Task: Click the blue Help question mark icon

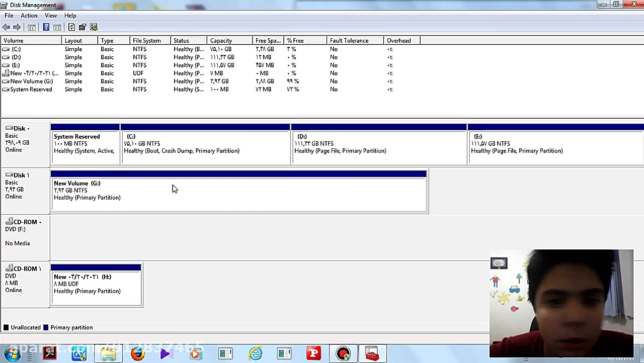Action: [x=46, y=27]
